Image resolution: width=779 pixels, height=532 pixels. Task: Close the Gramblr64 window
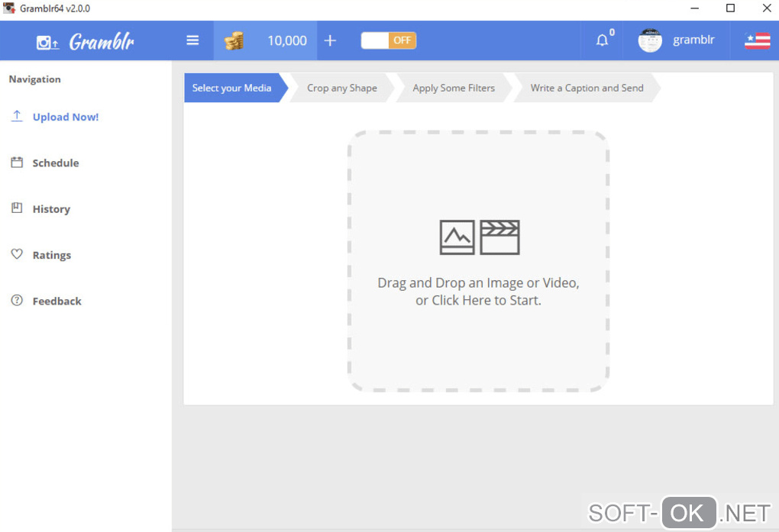pos(767,8)
